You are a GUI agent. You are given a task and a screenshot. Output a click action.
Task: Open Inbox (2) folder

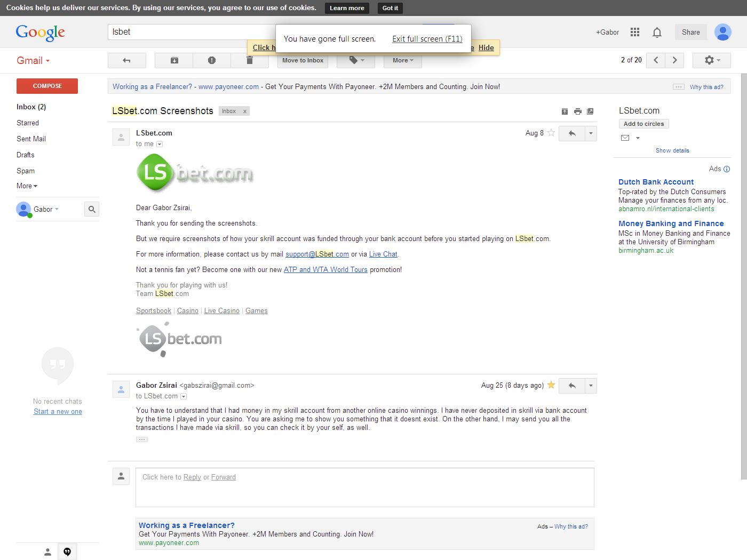click(x=31, y=107)
